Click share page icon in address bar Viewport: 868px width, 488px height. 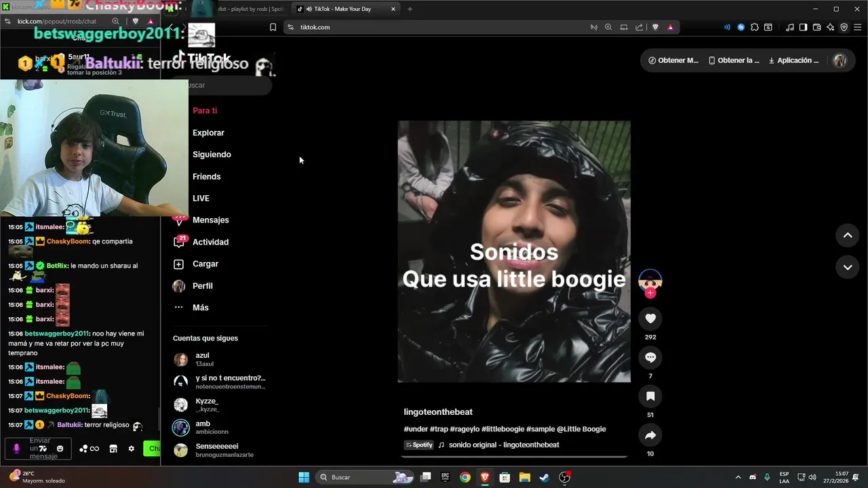pos(639,27)
